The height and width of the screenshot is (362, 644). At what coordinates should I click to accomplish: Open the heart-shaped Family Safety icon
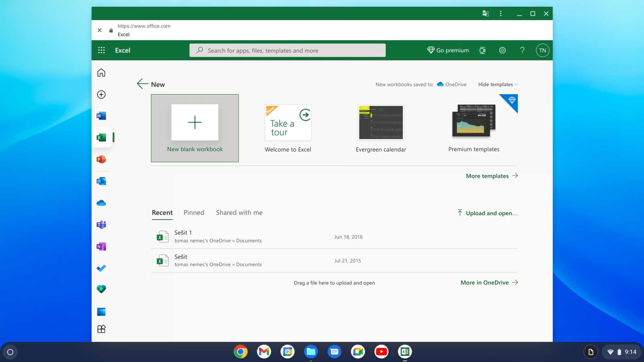click(101, 289)
